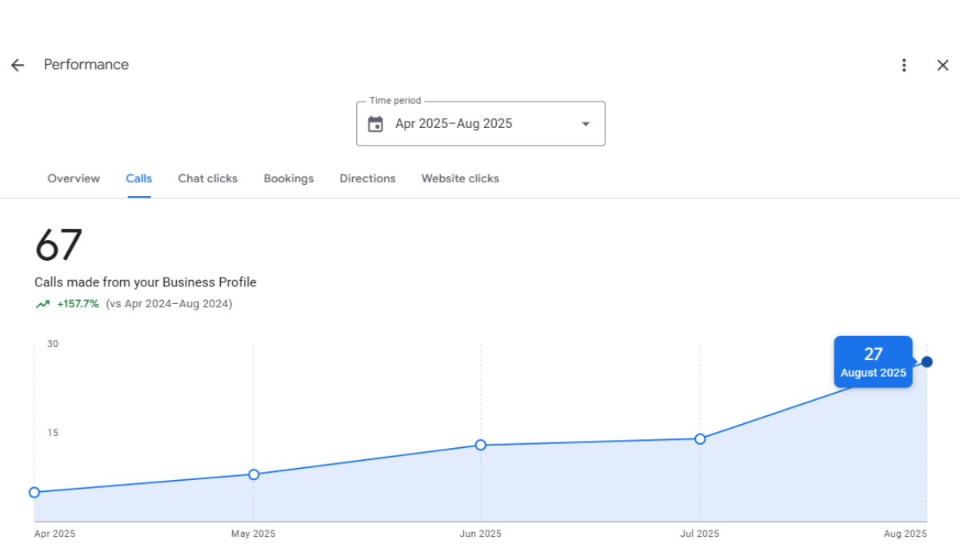Switch to Website clicks tab
Screen dimensions: 960x560
coord(460,178)
